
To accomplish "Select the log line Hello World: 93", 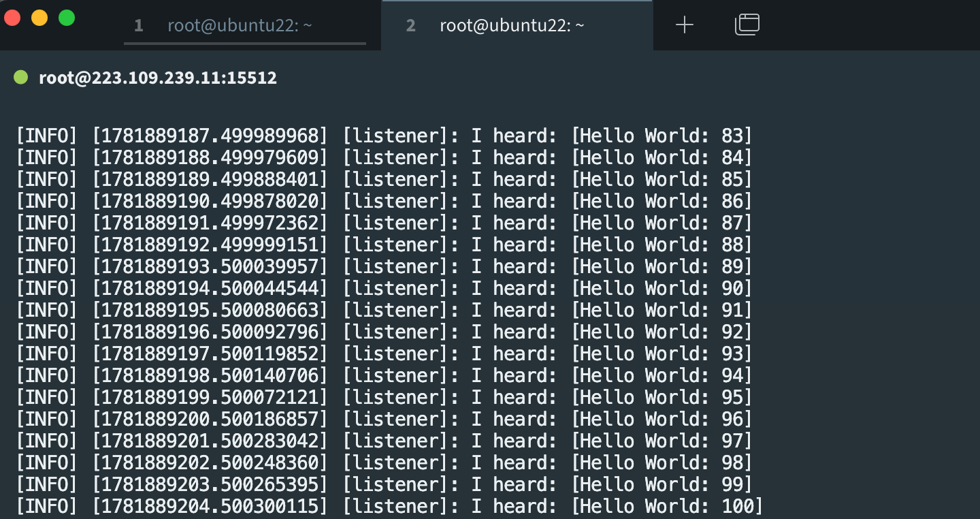I will 384,353.
